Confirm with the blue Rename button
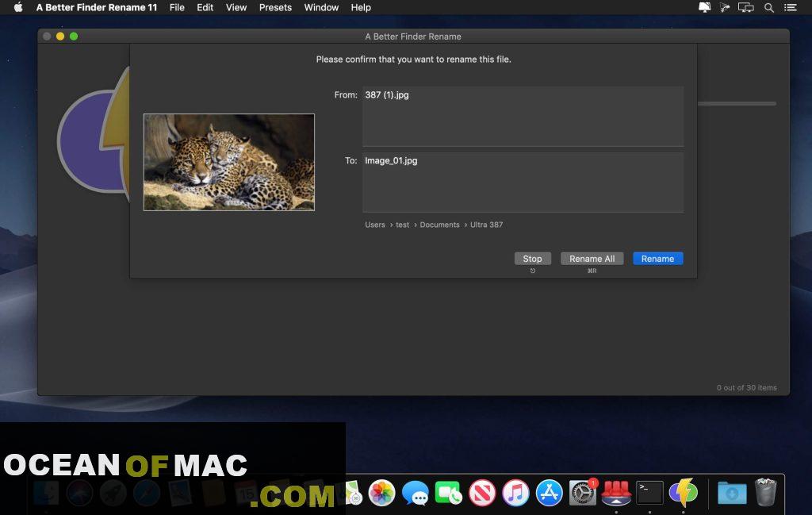This screenshot has width=812, height=515. [x=657, y=259]
